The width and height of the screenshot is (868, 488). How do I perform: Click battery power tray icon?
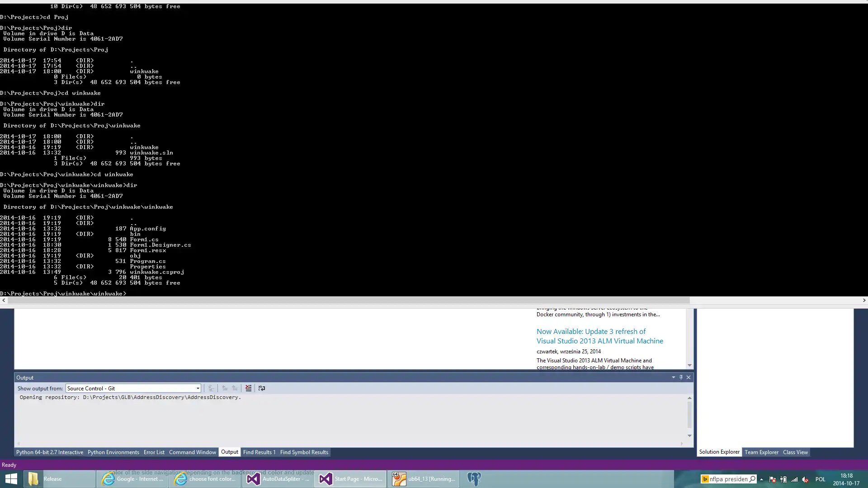(783, 479)
